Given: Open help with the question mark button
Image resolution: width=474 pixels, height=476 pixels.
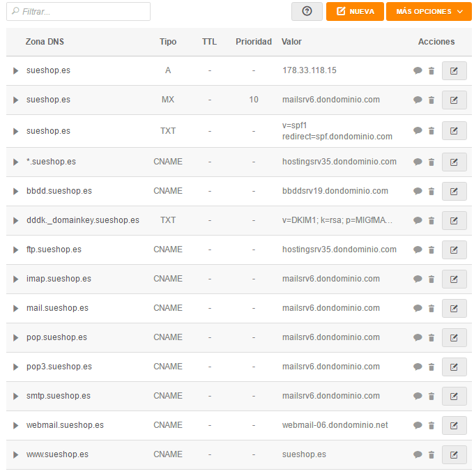Looking at the screenshot, I should tap(307, 12).
